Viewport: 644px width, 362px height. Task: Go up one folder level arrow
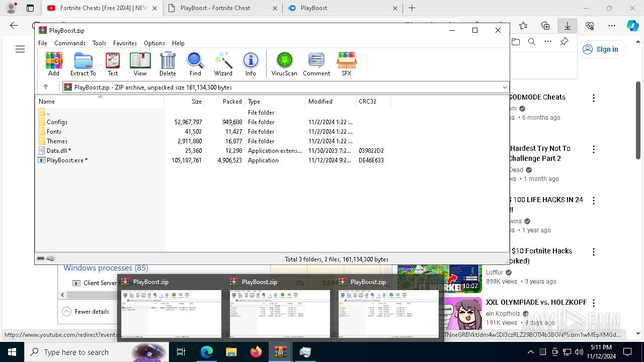(x=46, y=87)
